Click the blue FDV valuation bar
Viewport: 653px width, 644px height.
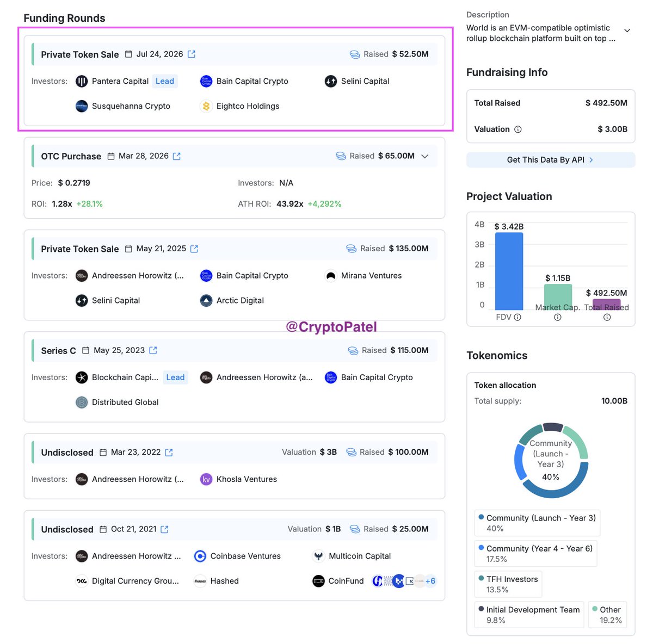coord(509,271)
